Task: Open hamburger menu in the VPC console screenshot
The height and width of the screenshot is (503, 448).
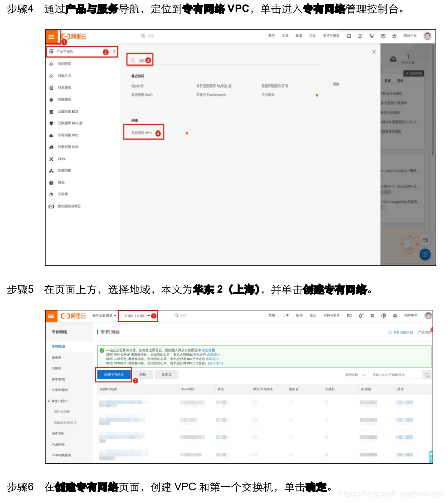Action: tap(51, 316)
